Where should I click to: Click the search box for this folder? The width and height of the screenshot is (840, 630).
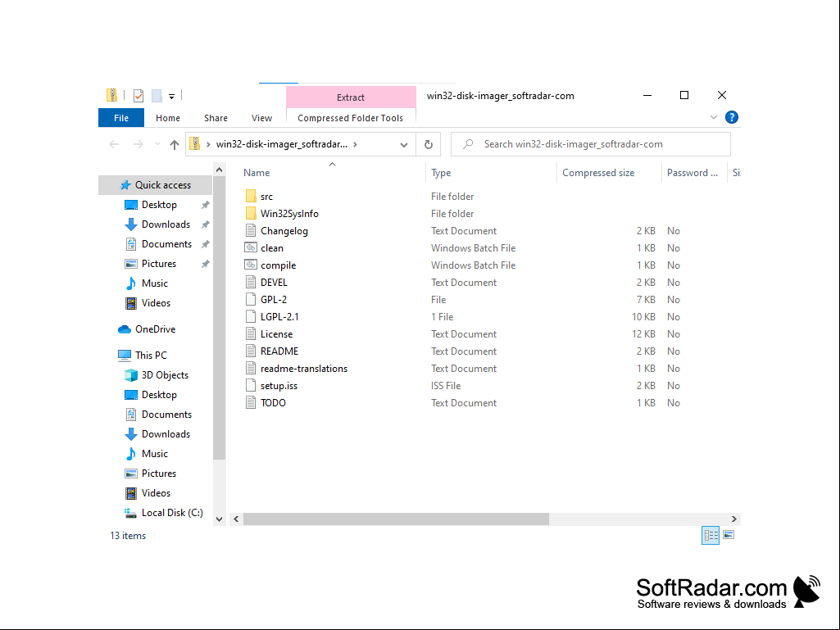point(591,144)
